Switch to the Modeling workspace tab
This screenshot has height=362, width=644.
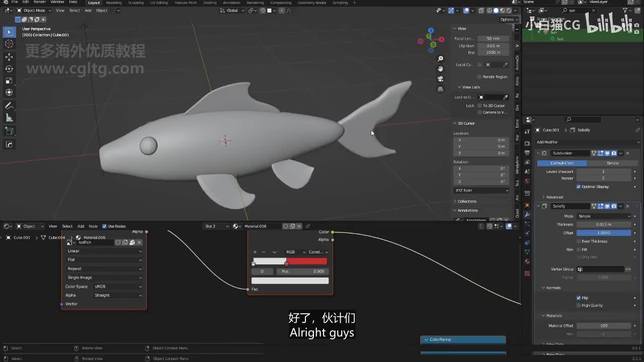point(114,3)
